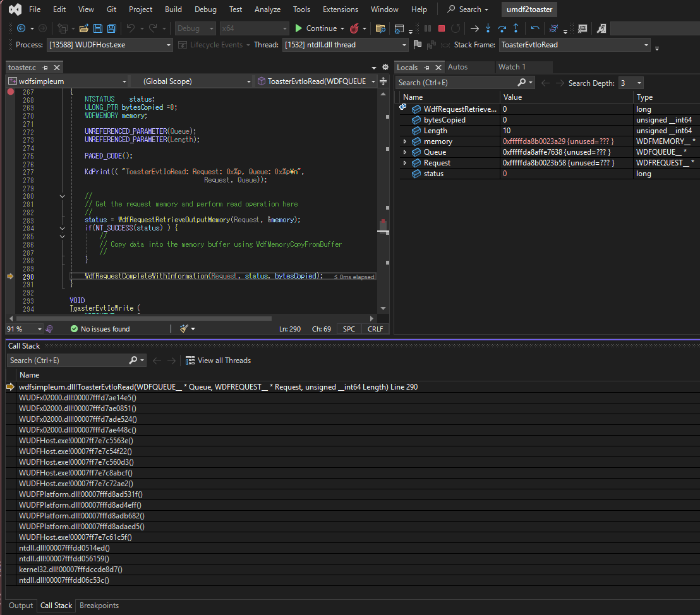Switch to the Autos tab
Viewport: 700px width, 615px height.
(x=457, y=67)
